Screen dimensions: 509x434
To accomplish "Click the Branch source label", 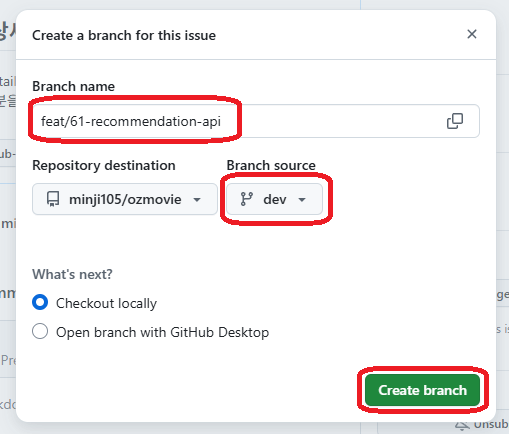I will point(271,165).
